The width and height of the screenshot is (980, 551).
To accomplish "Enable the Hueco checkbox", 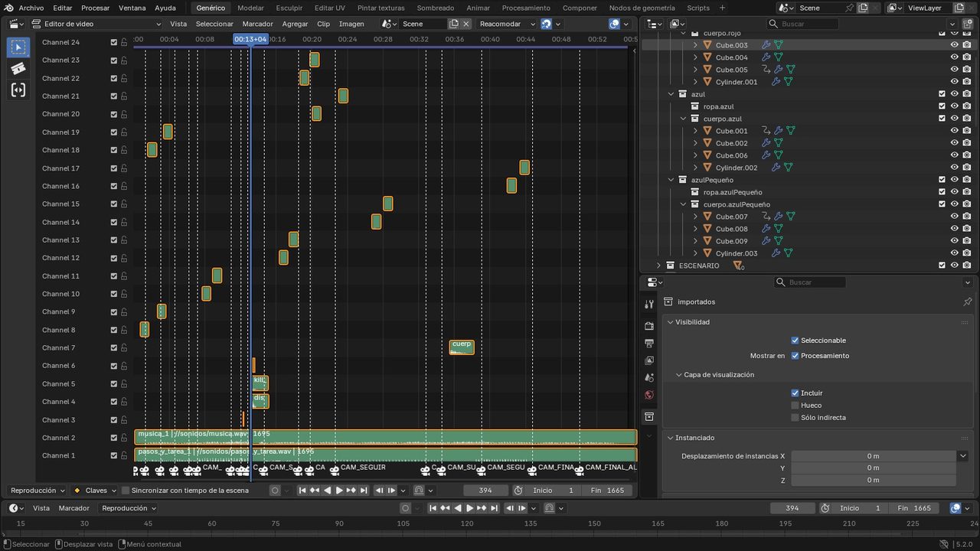I will coord(795,406).
